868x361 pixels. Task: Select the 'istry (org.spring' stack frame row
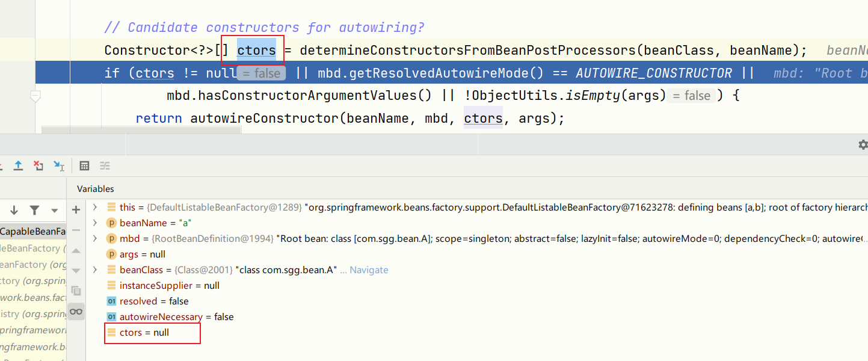coord(33,313)
